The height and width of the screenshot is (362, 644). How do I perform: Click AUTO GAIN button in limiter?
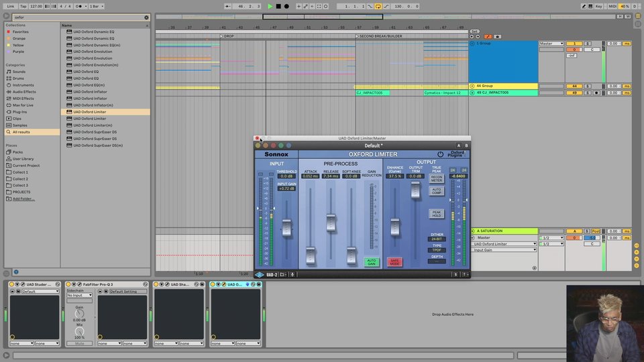pos(371,262)
